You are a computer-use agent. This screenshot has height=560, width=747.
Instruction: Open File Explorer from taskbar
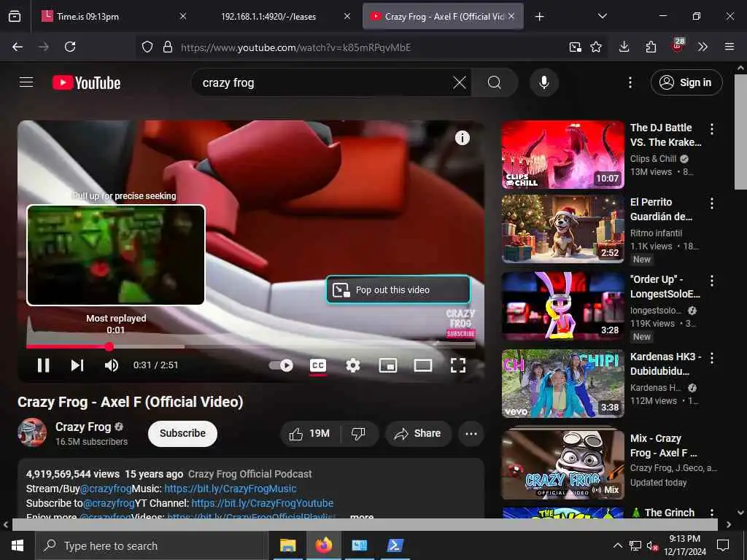click(x=287, y=545)
